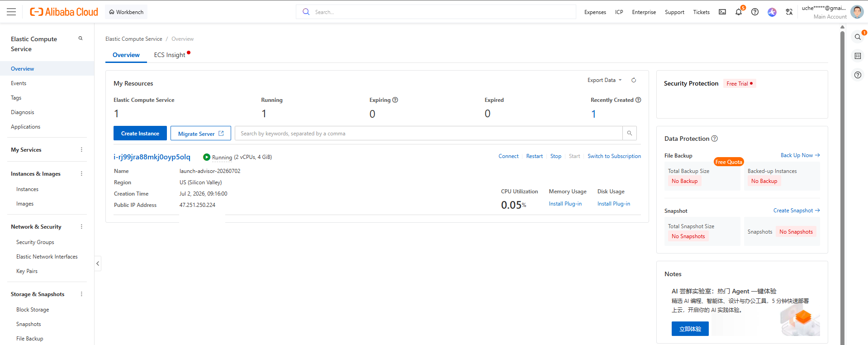868x345 pixels.
Task: Open Support in the top bar
Action: (x=674, y=12)
